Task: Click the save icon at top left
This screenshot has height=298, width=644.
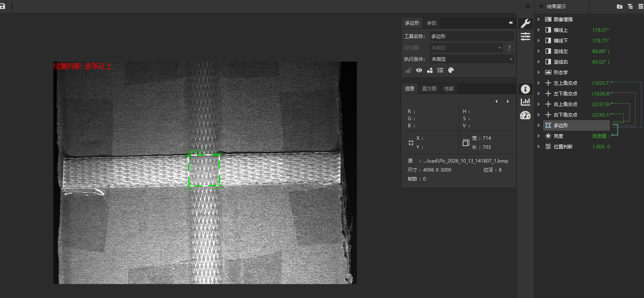Action: click(2, 6)
